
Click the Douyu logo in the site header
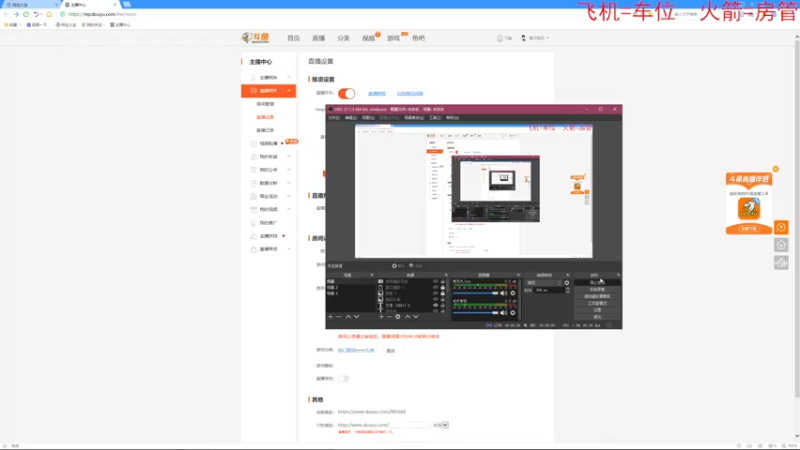[x=255, y=38]
